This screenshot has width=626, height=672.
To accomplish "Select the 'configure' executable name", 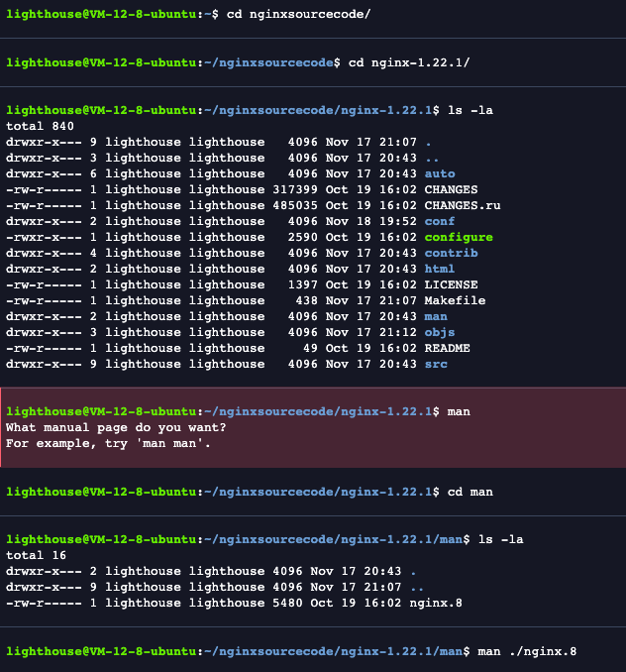I will pyautogui.click(x=459, y=237).
